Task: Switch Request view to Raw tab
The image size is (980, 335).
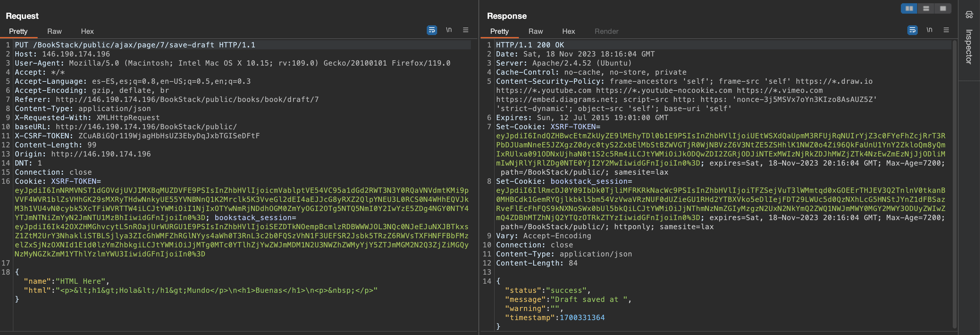Action: [54, 31]
